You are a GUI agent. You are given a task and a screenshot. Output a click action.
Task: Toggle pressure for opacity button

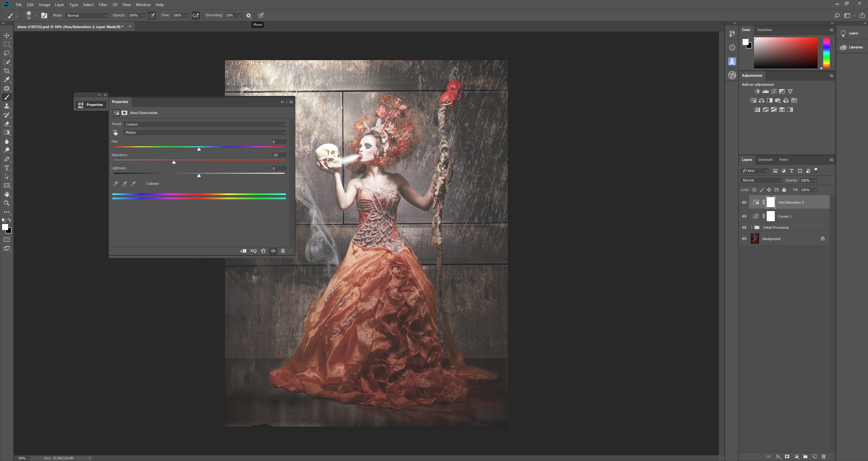coord(152,16)
